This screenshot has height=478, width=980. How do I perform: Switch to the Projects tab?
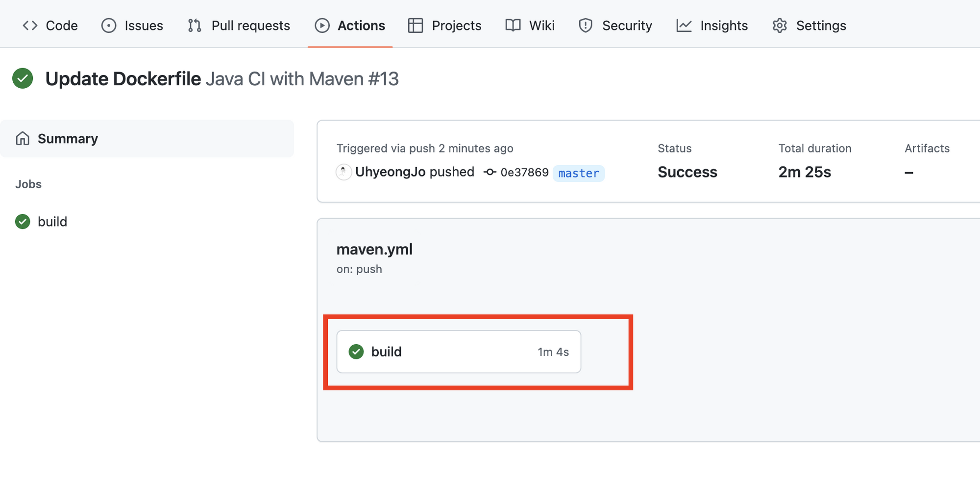[445, 25]
